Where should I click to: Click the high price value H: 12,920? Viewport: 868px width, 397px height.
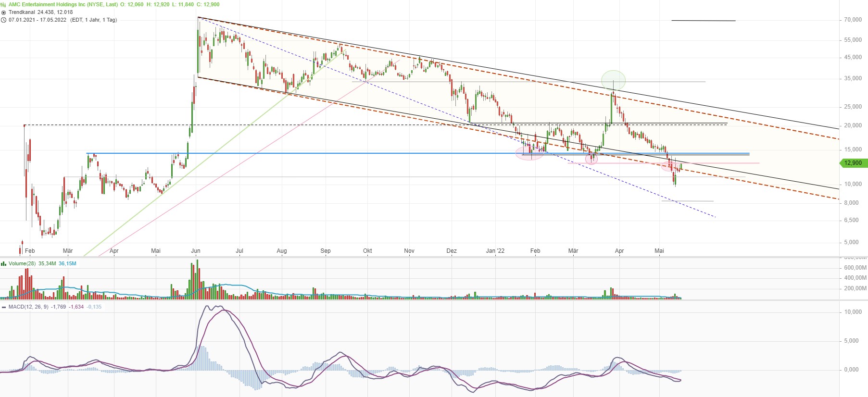[158, 4]
